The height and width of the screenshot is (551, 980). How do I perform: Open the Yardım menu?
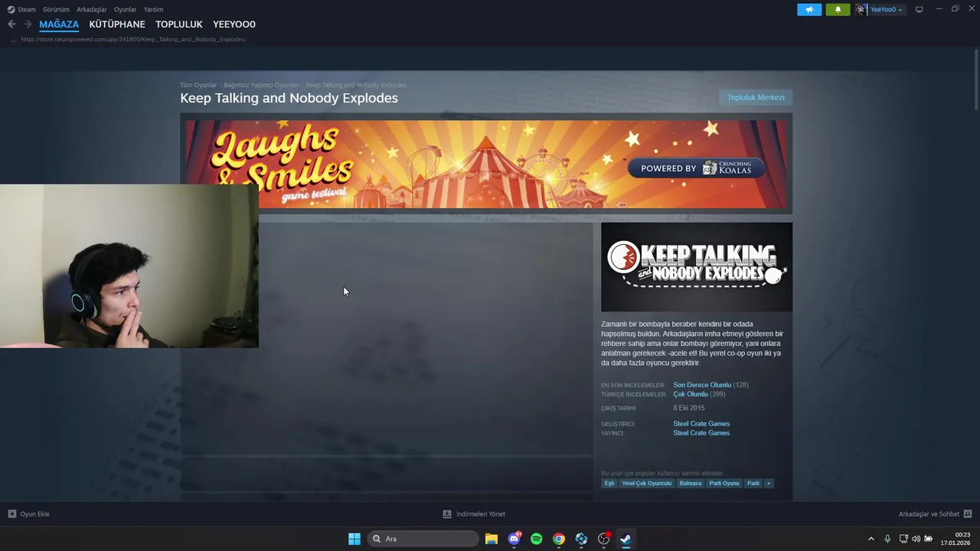(x=153, y=9)
